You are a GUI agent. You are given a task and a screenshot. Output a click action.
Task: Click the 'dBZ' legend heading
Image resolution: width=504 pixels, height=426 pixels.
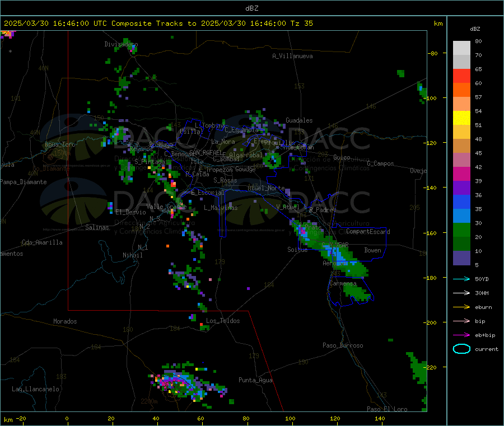tap(475, 29)
